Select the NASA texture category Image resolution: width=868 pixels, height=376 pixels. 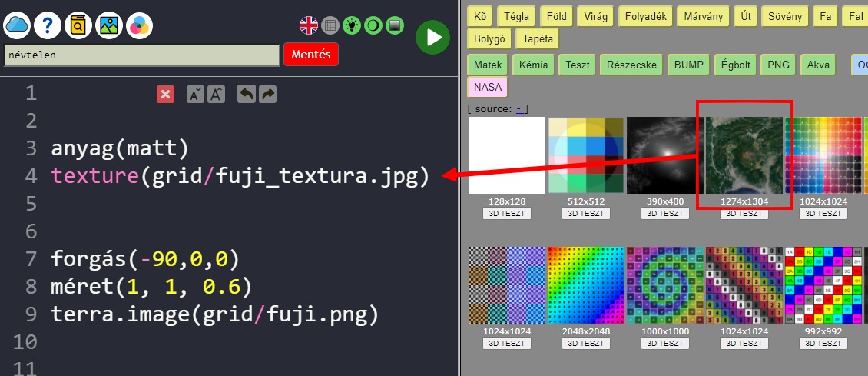(x=488, y=87)
